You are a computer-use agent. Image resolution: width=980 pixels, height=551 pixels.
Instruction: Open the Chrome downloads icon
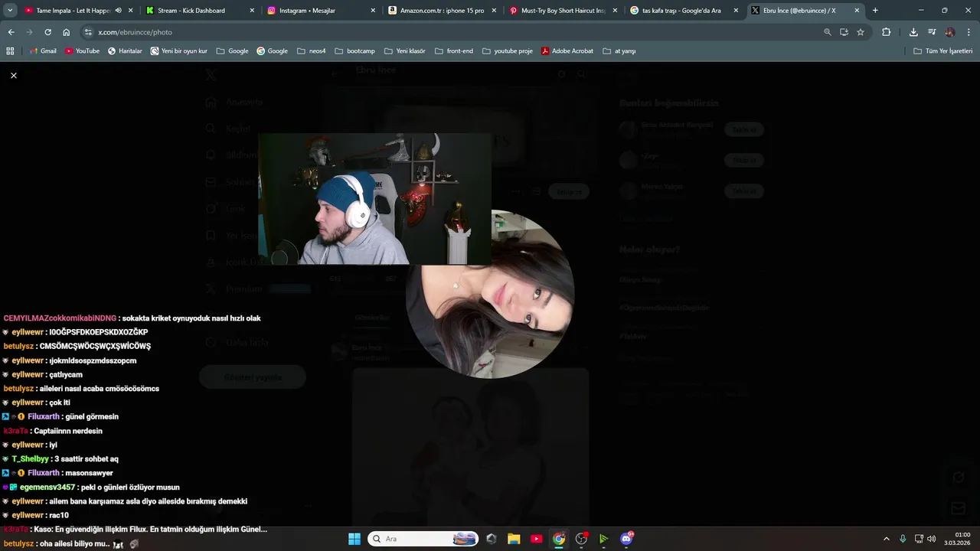[913, 32]
